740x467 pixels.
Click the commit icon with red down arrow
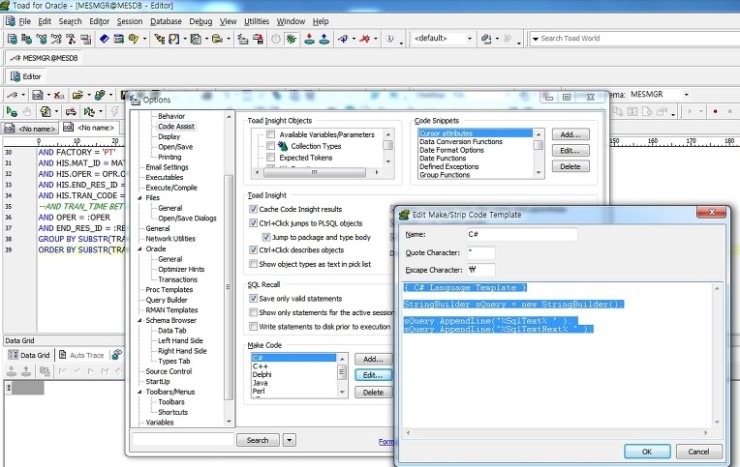tap(310, 39)
